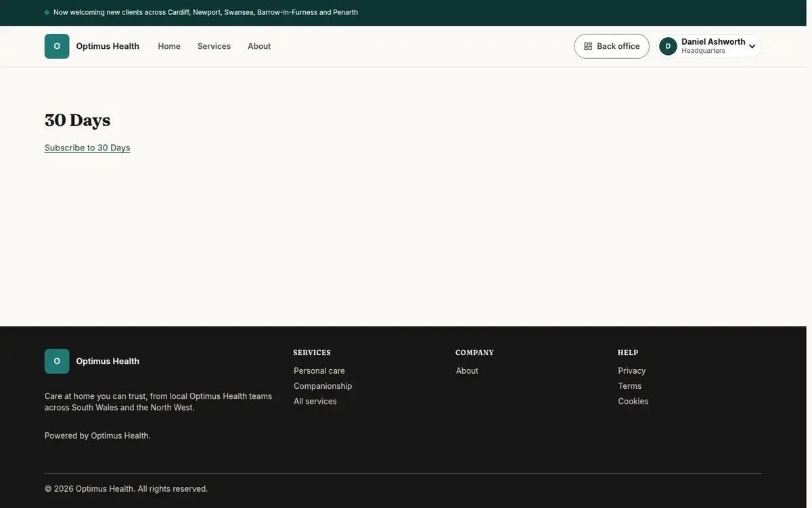The width and height of the screenshot is (812, 508).
Task: Open the footer About link under Company
Action: coord(467,371)
